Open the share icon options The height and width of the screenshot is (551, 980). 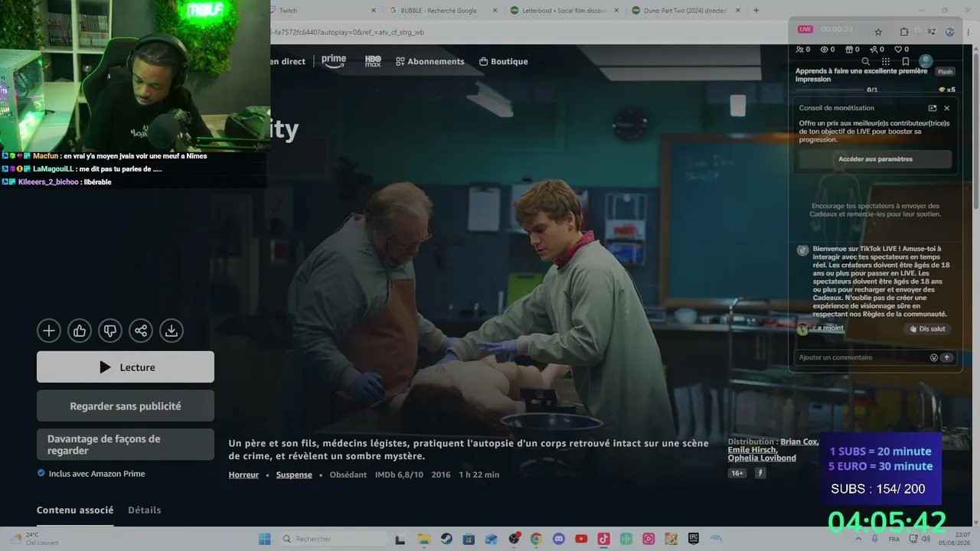141,331
